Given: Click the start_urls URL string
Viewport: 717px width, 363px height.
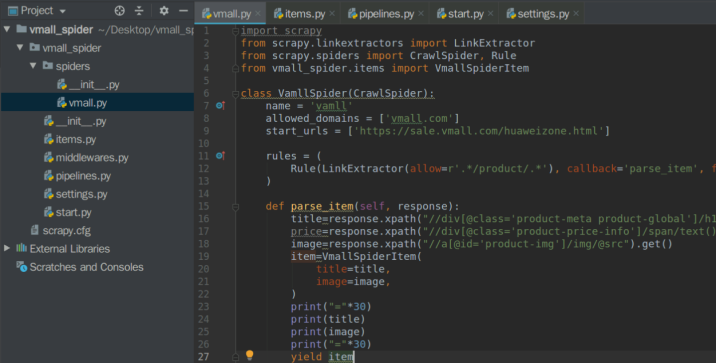Looking at the screenshot, I should point(479,131).
